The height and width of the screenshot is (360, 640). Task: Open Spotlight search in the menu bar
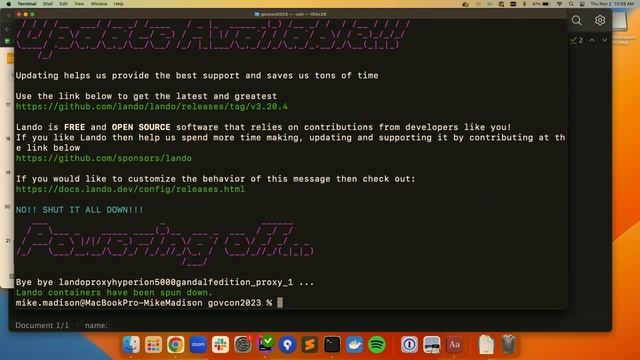point(571,4)
